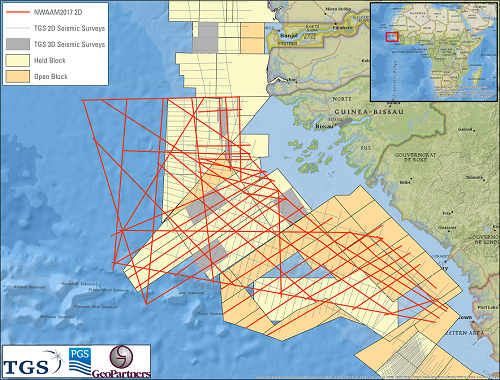Click the red locator rectangle on inset map
The height and width of the screenshot is (380, 500).
[392, 37]
